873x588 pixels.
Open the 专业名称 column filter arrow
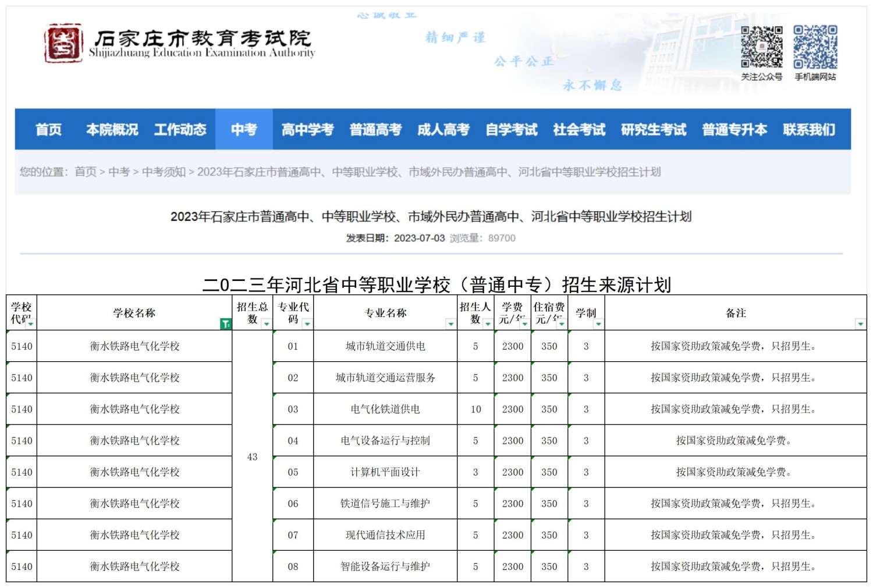click(450, 324)
